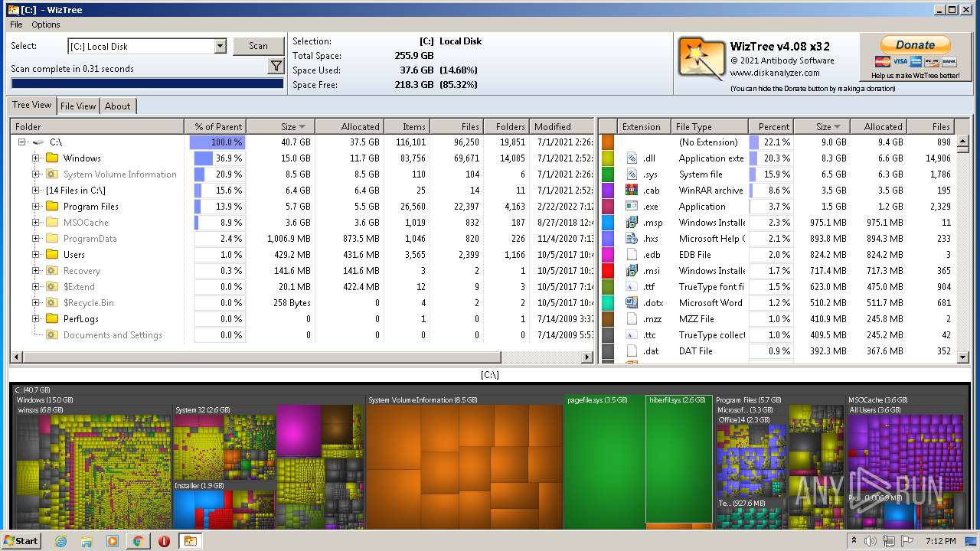Click the Recovery folder icon

52,271
